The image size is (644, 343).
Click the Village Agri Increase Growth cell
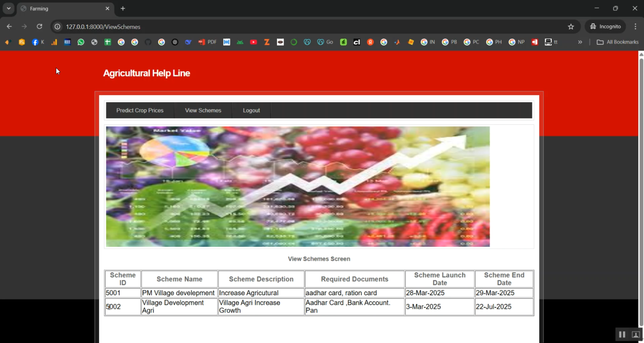(x=261, y=307)
